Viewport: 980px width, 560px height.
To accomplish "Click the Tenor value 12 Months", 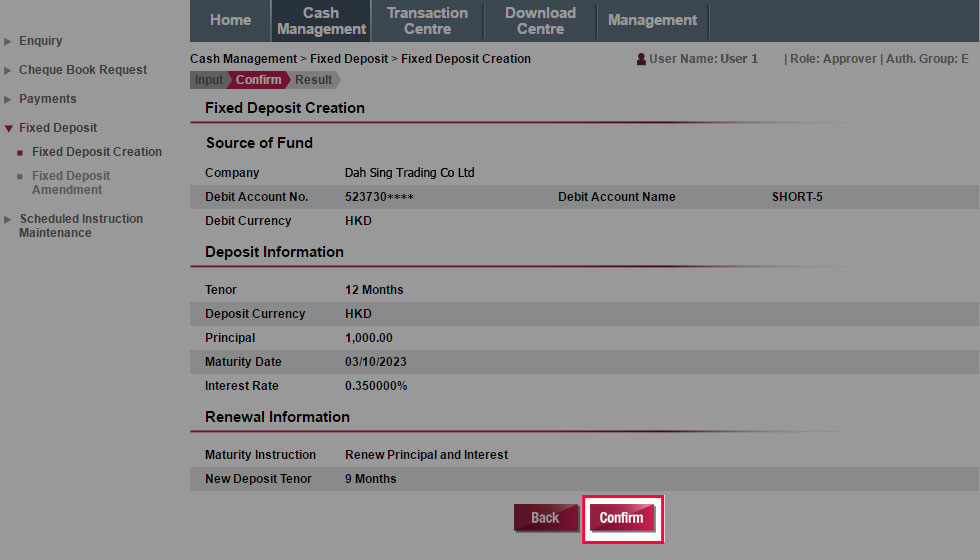I will pyautogui.click(x=374, y=290).
